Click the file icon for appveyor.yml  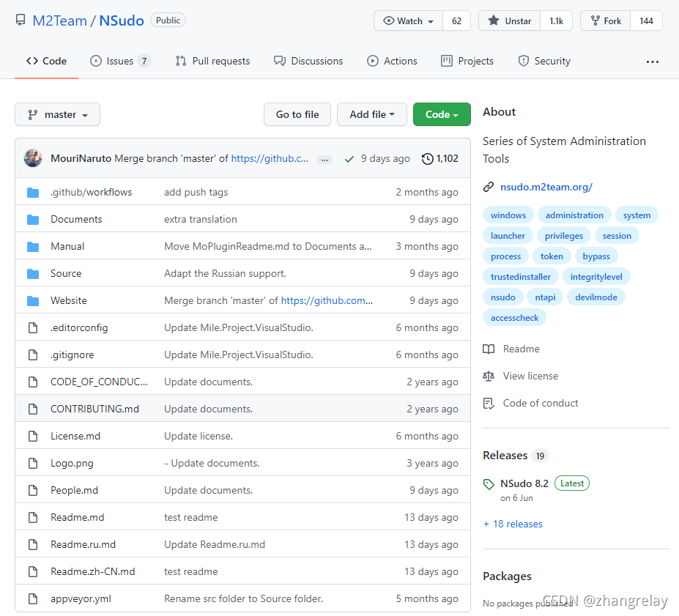33,598
